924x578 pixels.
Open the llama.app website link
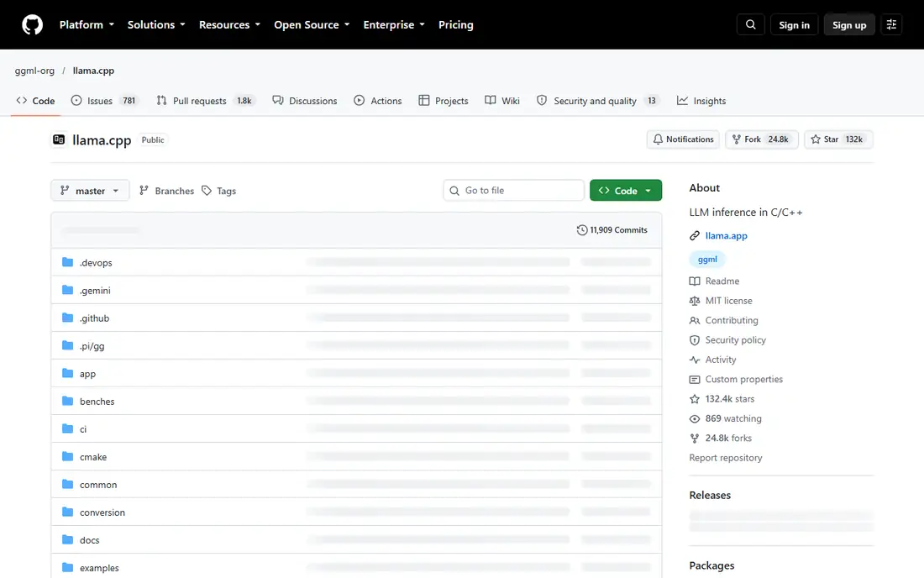point(726,236)
